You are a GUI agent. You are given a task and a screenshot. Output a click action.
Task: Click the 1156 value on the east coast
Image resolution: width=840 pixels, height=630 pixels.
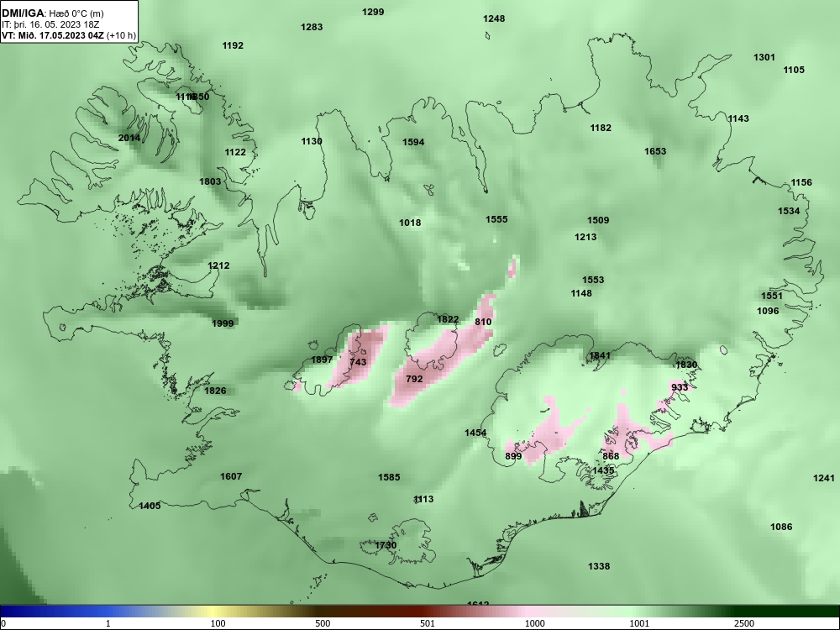tap(801, 182)
